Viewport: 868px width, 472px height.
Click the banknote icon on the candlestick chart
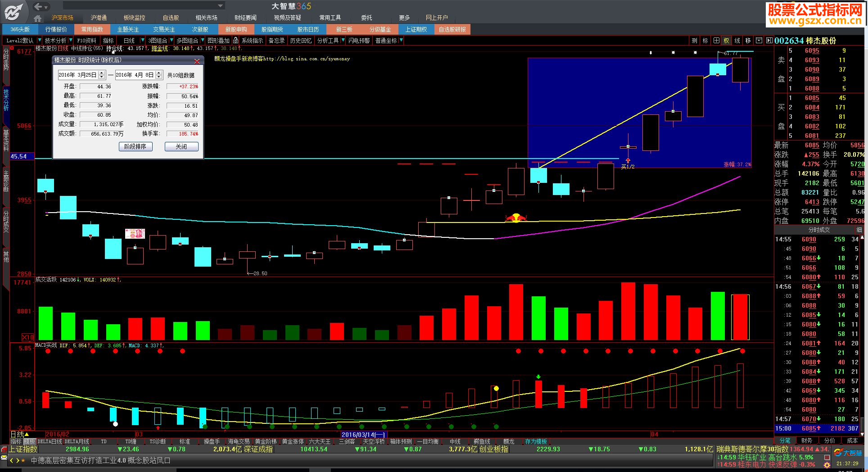[135, 234]
